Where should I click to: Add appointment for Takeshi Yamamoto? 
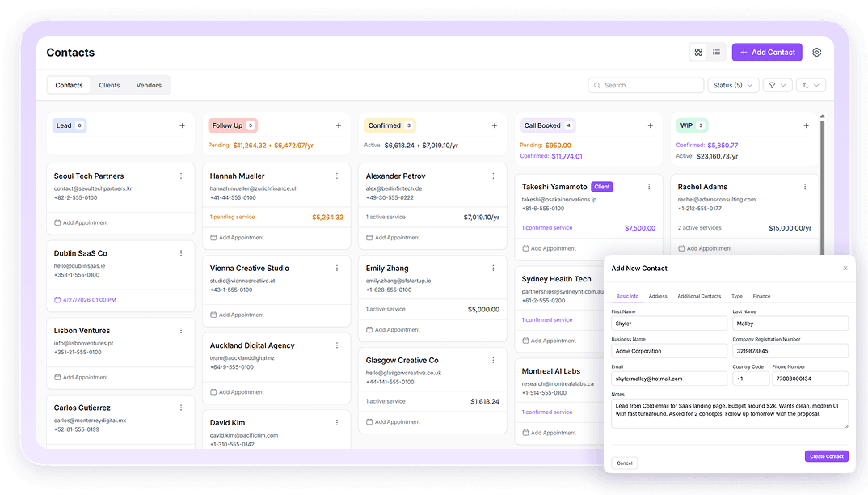pyautogui.click(x=549, y=248)
